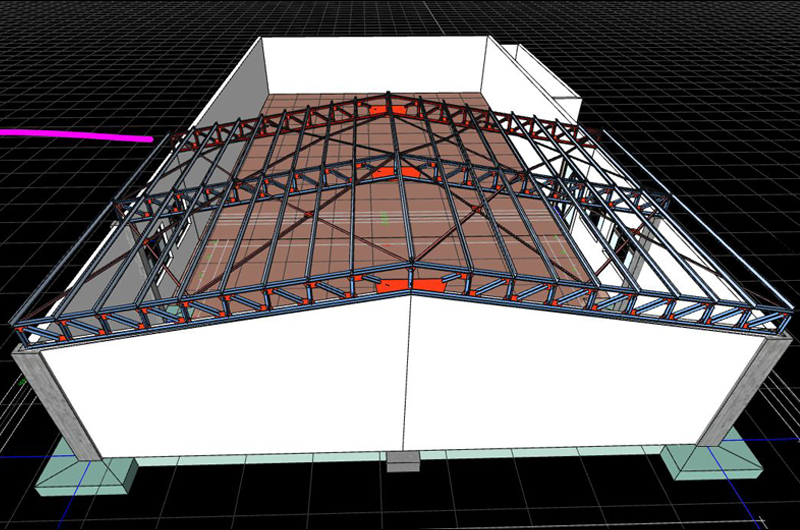
Task: Click the light green grade beam strip
Action: (x=398, y=456)
